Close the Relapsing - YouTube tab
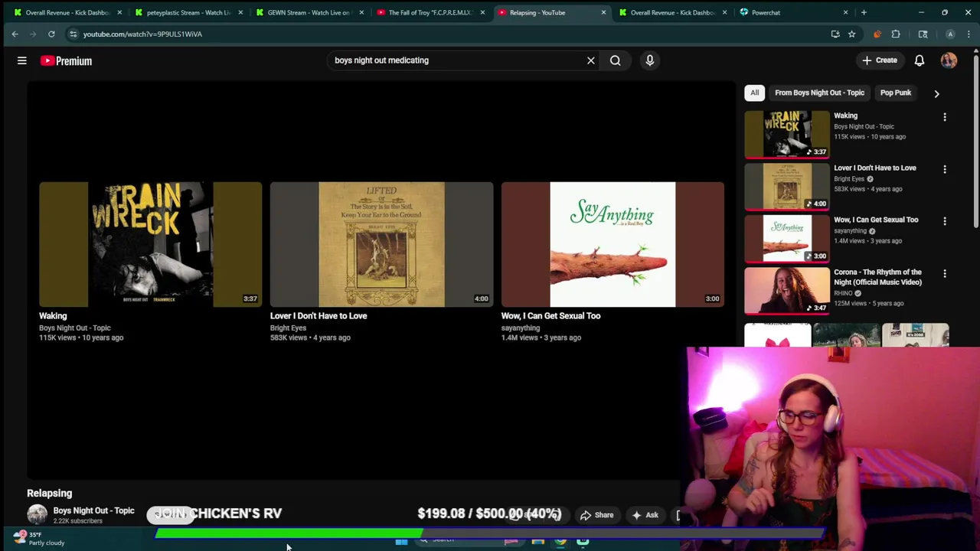 click(603, 12)
